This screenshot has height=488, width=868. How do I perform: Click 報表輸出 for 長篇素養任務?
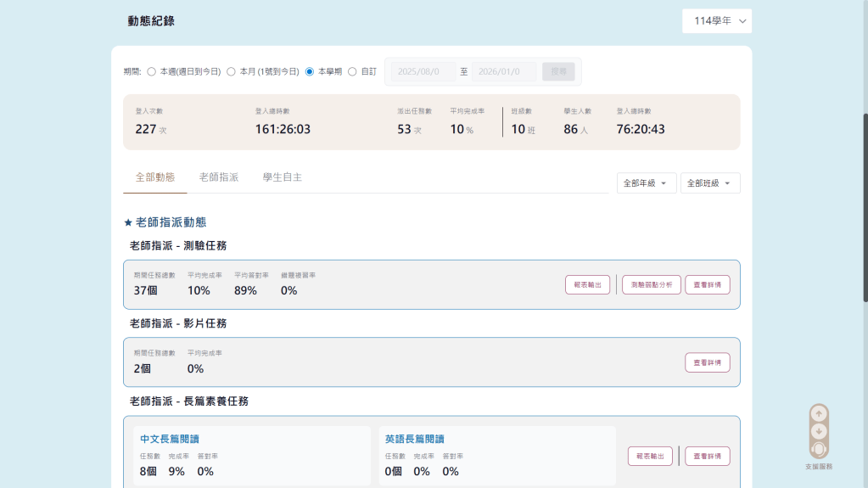tap(650, 457)
